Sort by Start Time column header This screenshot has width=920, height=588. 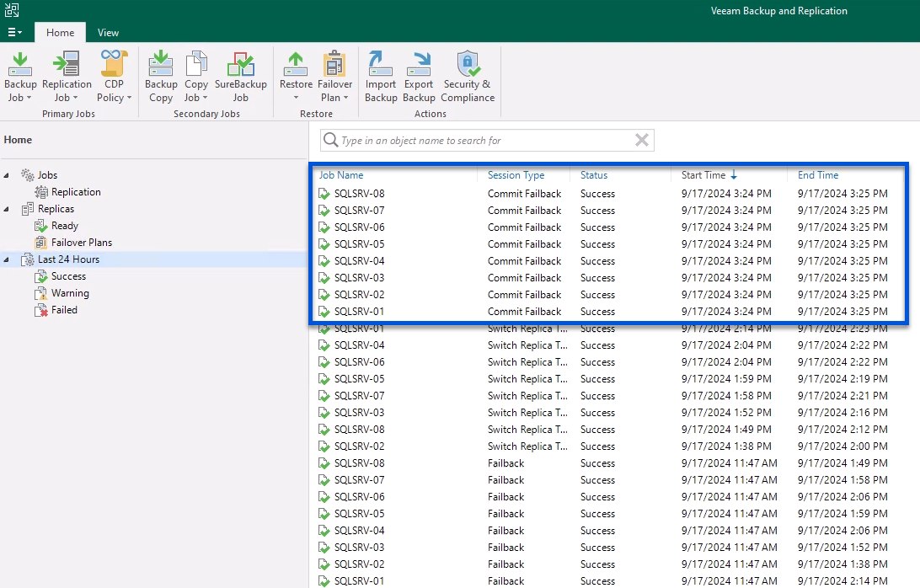point(703,175)
